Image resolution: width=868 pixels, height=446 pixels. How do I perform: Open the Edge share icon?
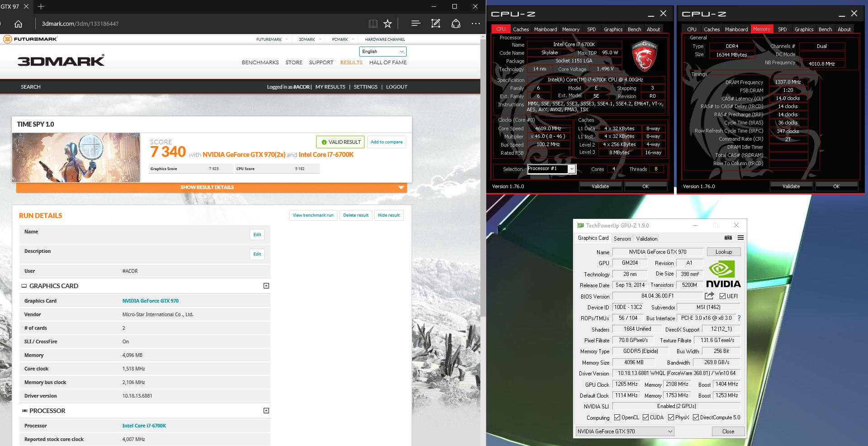click(x=456, y=24)
